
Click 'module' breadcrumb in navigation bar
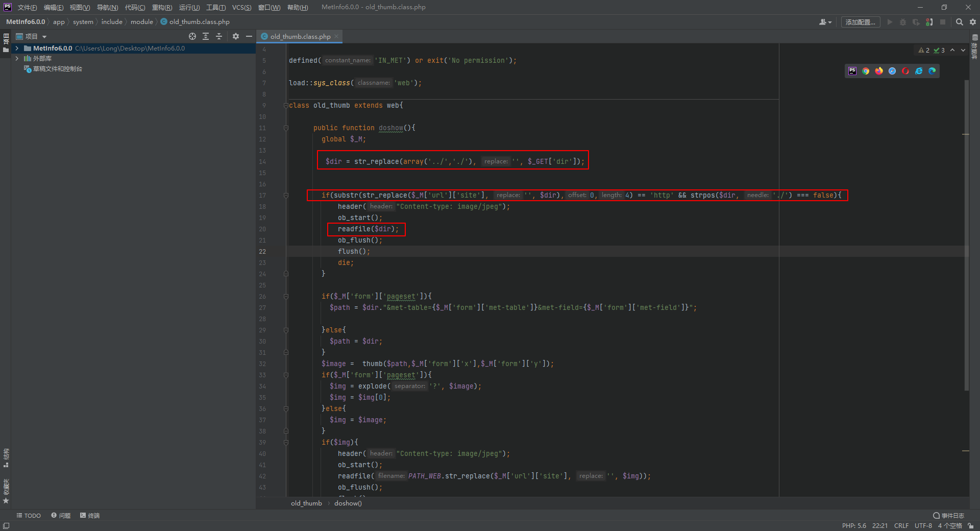(141, 21)
